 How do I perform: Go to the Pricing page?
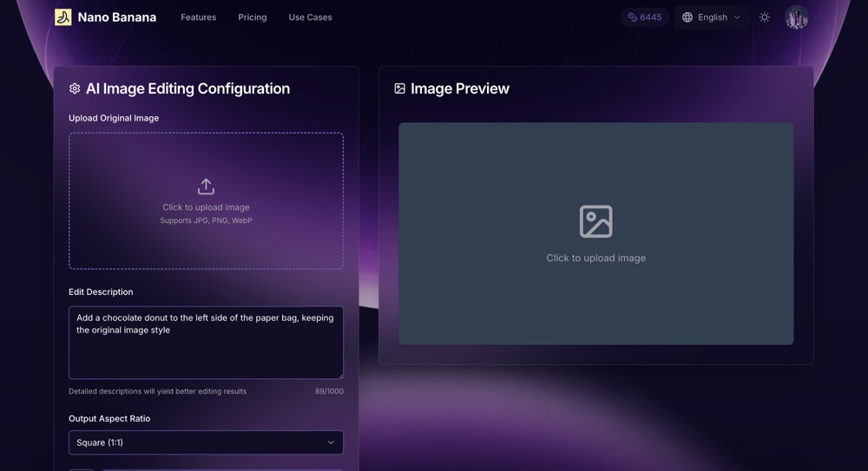point(253,17)
